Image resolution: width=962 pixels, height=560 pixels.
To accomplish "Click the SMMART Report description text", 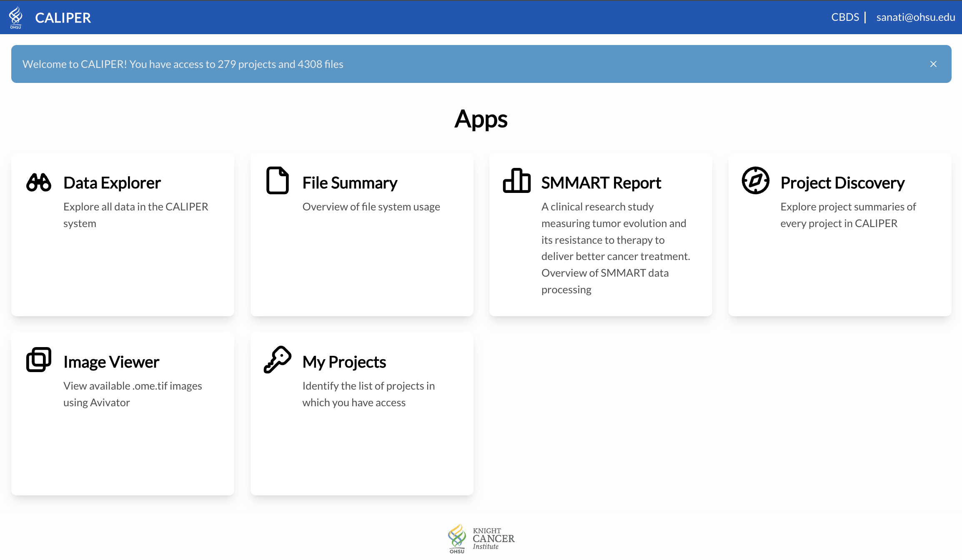I will (x=615, y=248).
